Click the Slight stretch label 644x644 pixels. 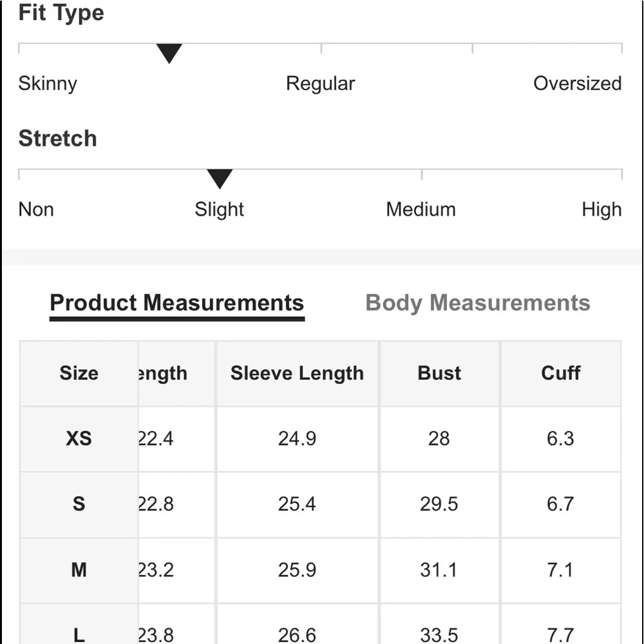click(220, 210)
